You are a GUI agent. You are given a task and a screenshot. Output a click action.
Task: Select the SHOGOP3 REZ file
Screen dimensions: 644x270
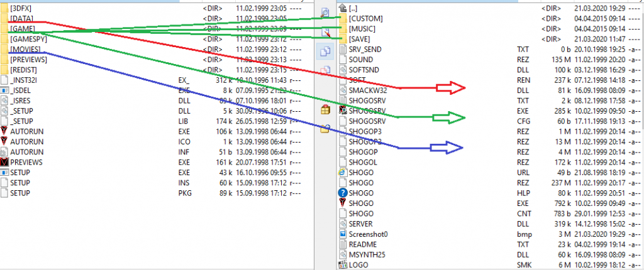(x=491, y=131)
